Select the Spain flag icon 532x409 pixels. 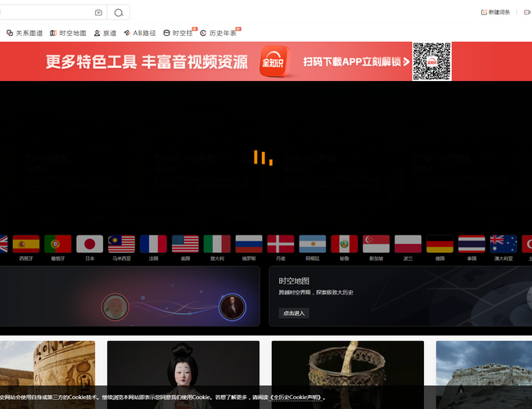pyautogui.click(x=26, y=244)
